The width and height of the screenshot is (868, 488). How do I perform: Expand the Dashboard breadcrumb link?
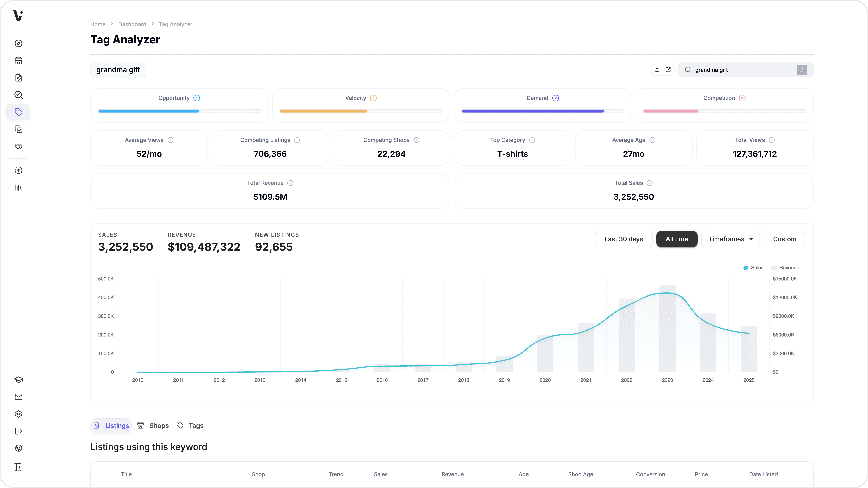pyautogui.click(x=132, y=24)
